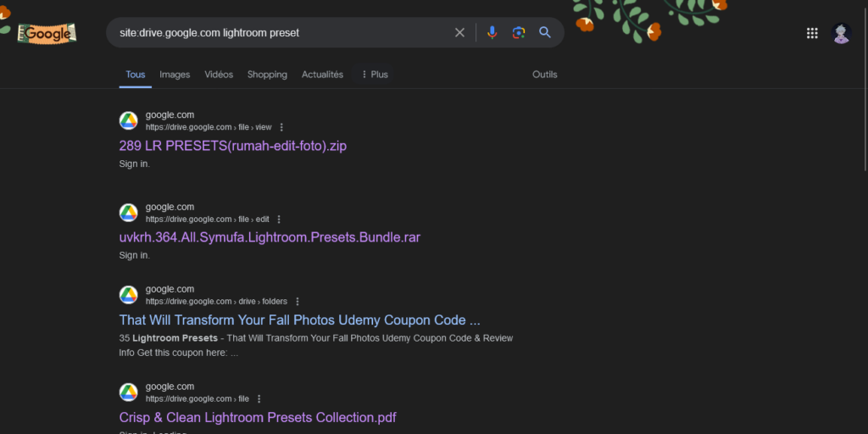Open Google Lens image search
The width and height of the screenshot is (868, 434).
(x=519, y=33)
